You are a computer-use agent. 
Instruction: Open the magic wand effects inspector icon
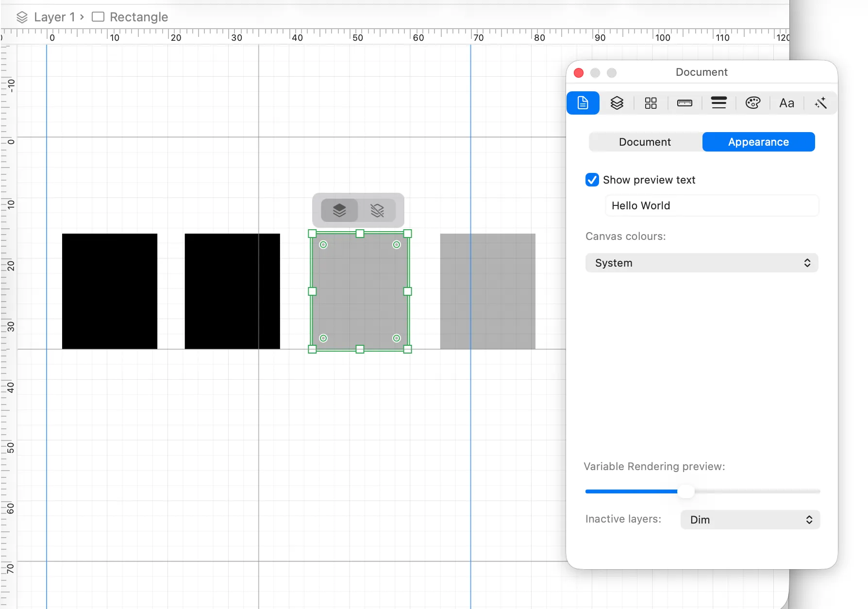pyautogui.click(x=821, y=103)
